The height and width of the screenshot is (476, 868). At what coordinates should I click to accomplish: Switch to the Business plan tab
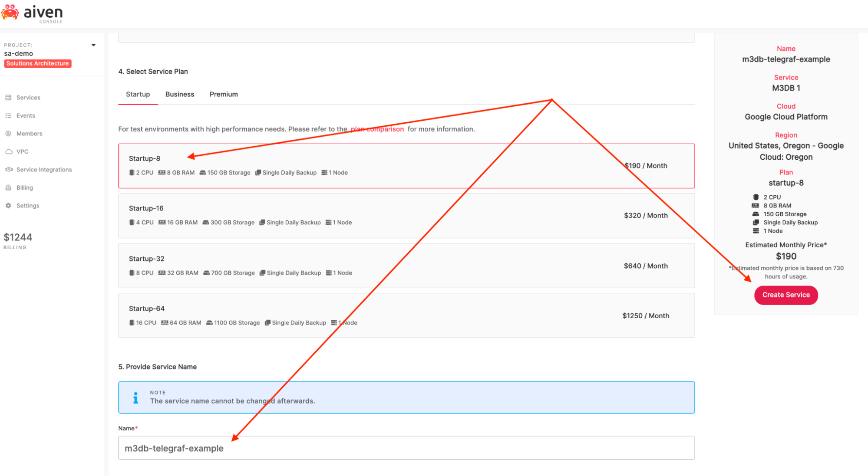pyautogui.click(x=180, y=94)
